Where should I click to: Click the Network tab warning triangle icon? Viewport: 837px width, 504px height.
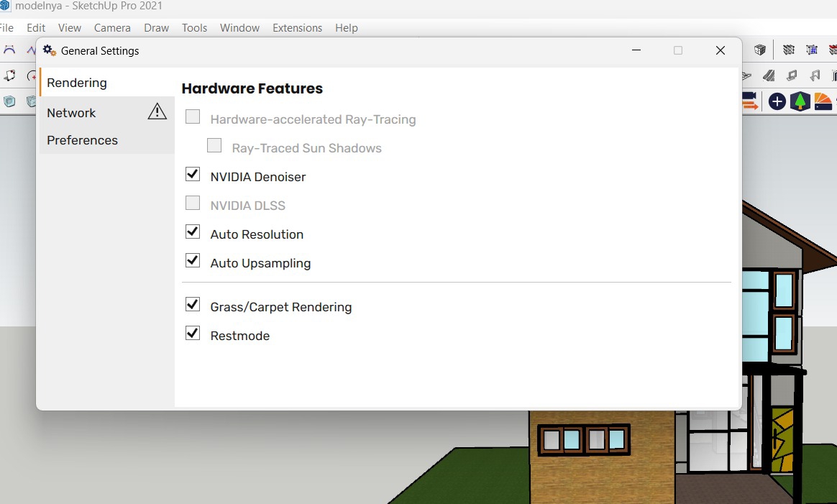[x=157, y=111]
